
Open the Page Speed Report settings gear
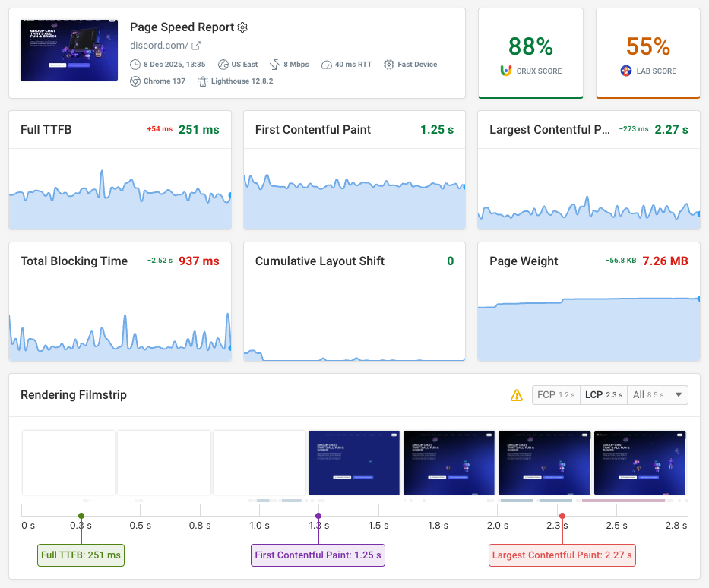pos(242,27)
